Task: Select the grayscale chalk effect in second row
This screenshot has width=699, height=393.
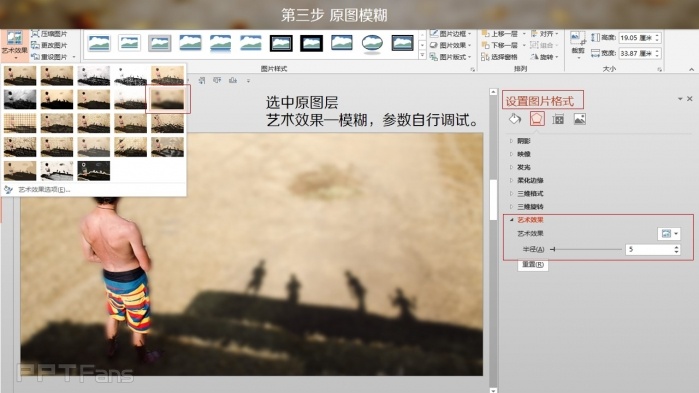Action: pyautogui.click(x=20, y=99)
